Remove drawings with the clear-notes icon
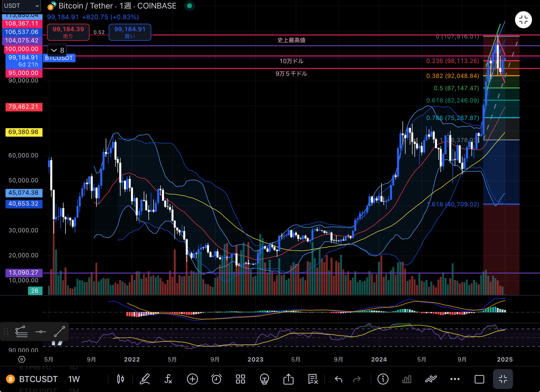540x392 pixels. click(312, 379)
